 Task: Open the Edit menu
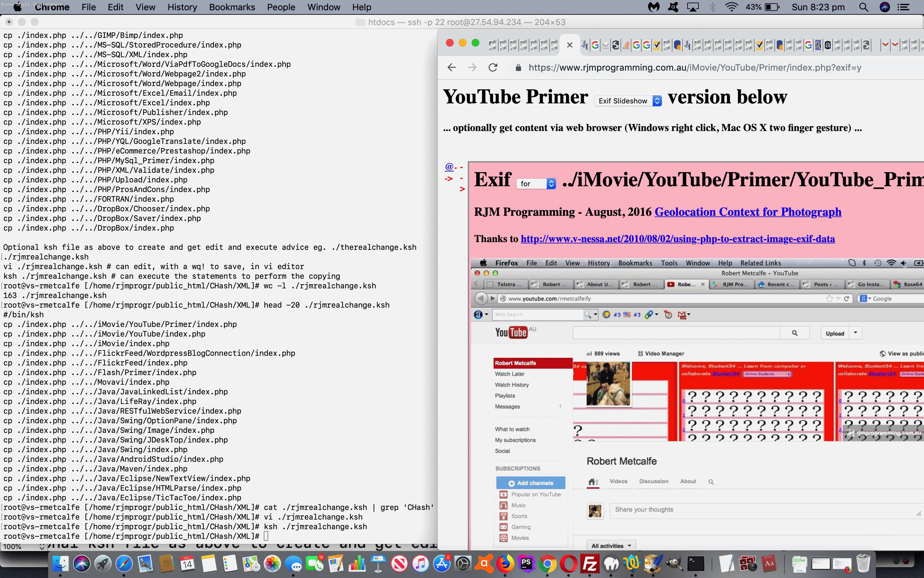115,7
